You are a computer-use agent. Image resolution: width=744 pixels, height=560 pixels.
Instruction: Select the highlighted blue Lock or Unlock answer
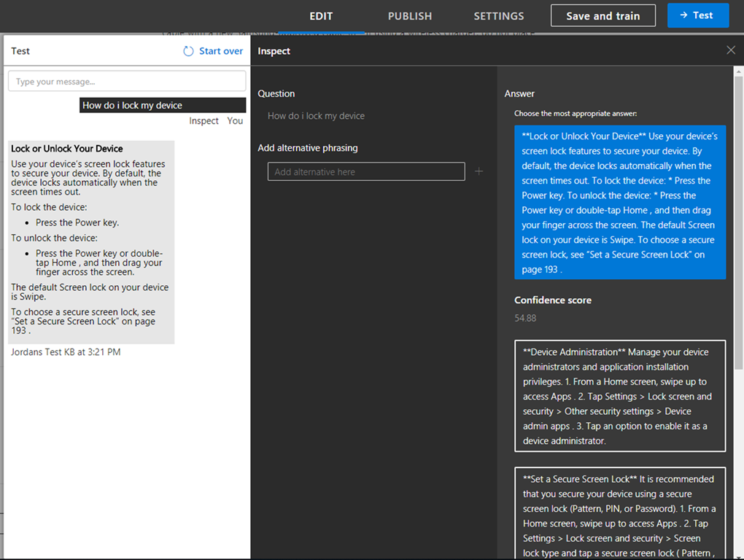pos(620,202)
